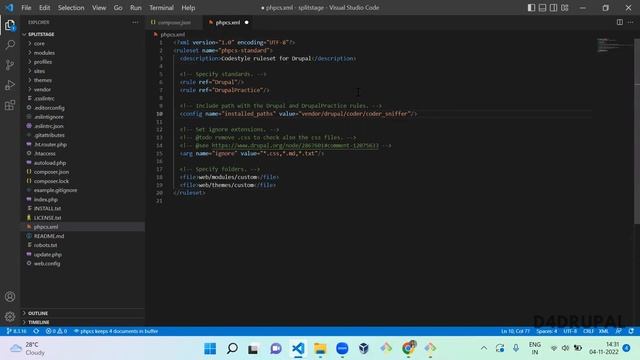Toggle the primary side bar layout icon
Viewport: 640px width, 360px height.
tap(531, 8)
